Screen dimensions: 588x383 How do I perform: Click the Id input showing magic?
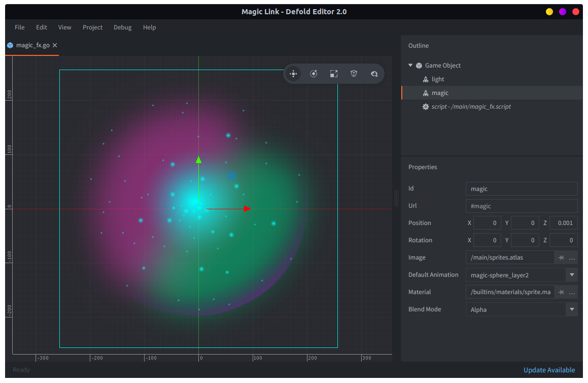pos(522,188)
